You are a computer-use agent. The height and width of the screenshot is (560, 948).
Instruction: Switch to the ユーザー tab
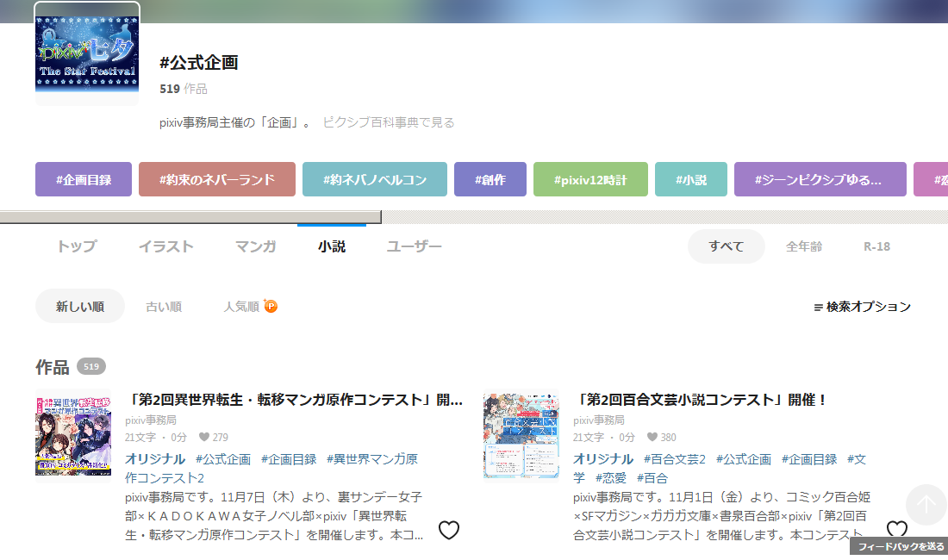pyautogui.click(x=415, y=246)
